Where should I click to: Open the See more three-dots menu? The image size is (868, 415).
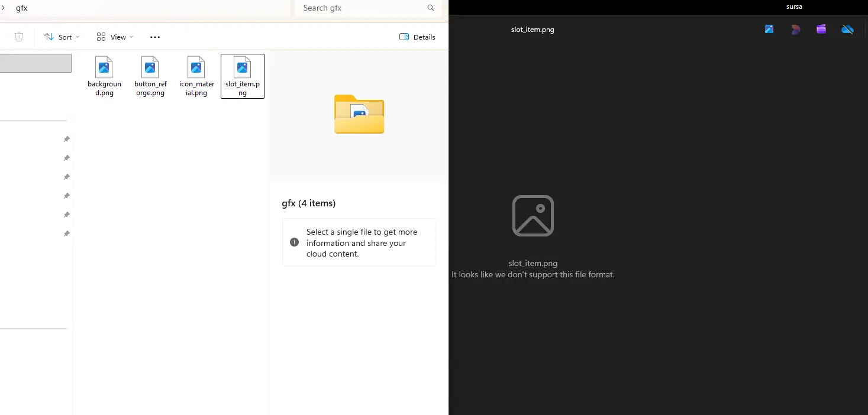pos(155,37)
